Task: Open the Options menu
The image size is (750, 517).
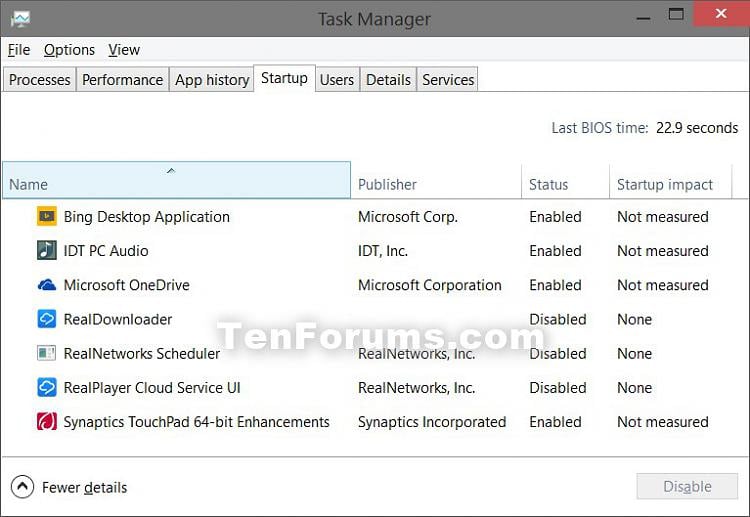Action: 69,50
